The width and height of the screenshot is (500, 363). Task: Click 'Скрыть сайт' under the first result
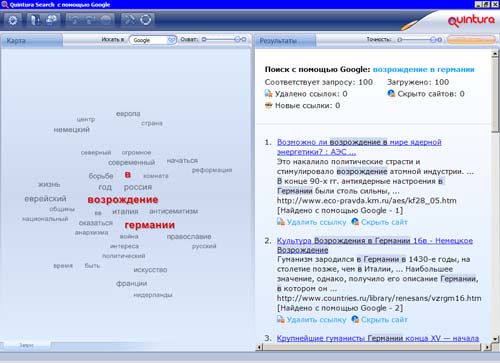(384, 222)
